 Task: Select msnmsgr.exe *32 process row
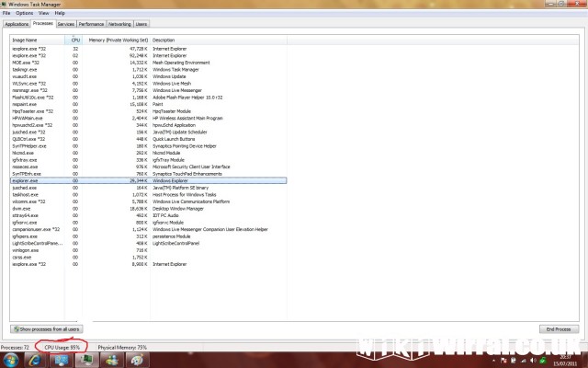(x=149, y=90)
